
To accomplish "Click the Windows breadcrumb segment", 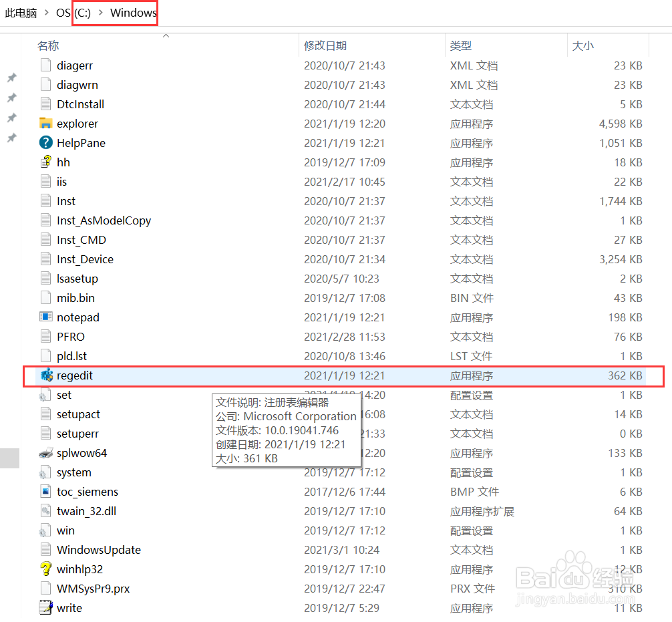I will (134, 13).
